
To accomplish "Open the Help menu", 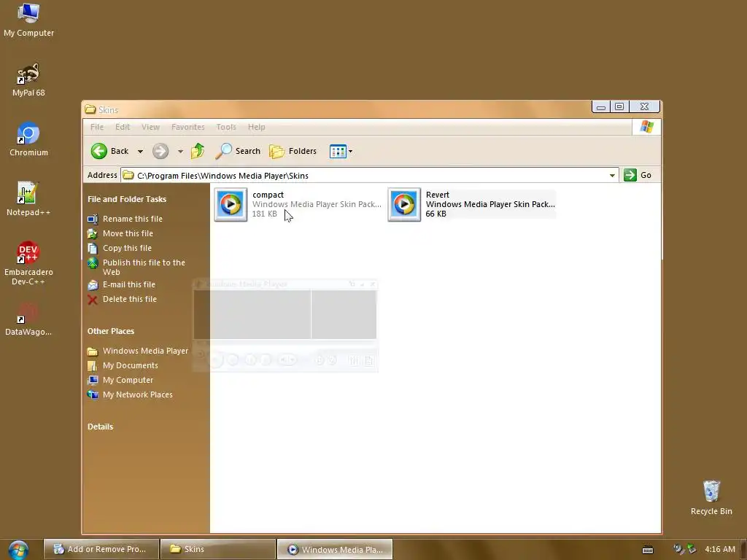I will 256,127.
